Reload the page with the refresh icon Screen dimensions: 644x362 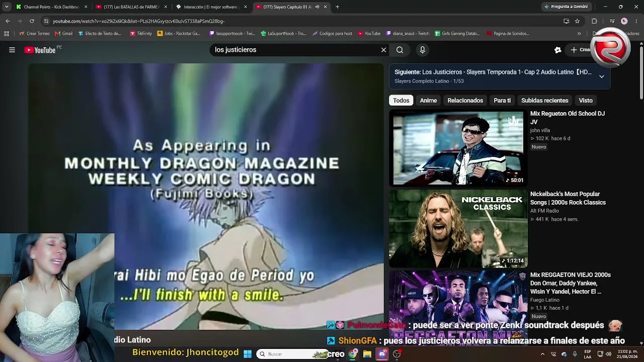(x=32, y=21)
